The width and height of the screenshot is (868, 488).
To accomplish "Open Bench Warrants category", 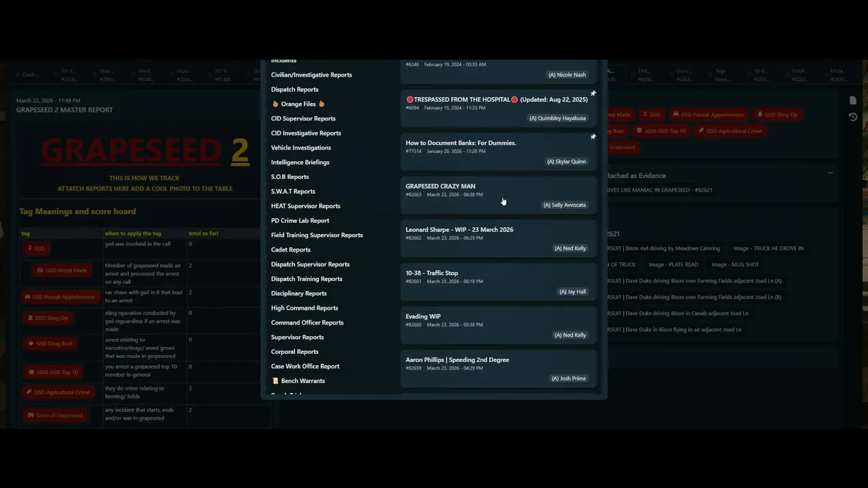I will pyautogui.click(x=298, y=381).
